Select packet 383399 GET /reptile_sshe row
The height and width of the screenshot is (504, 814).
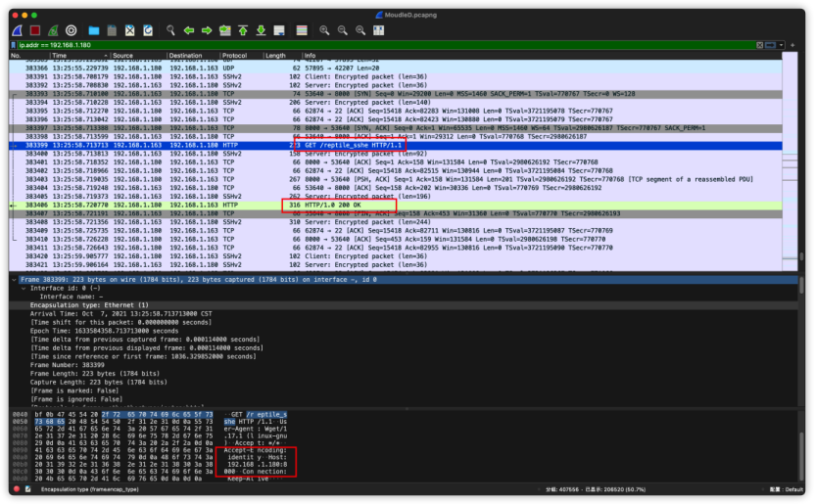coord(396,145)
